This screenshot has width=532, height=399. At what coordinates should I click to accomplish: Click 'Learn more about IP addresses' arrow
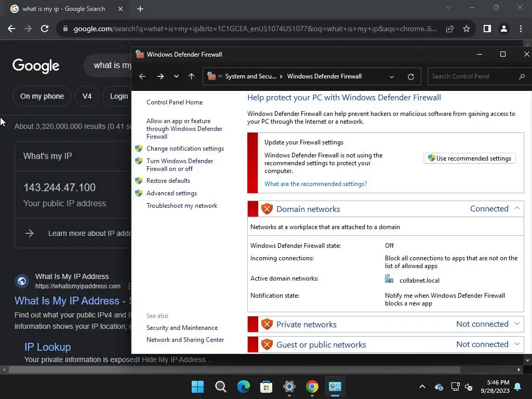pyautogui.click(x=30, y=233)
